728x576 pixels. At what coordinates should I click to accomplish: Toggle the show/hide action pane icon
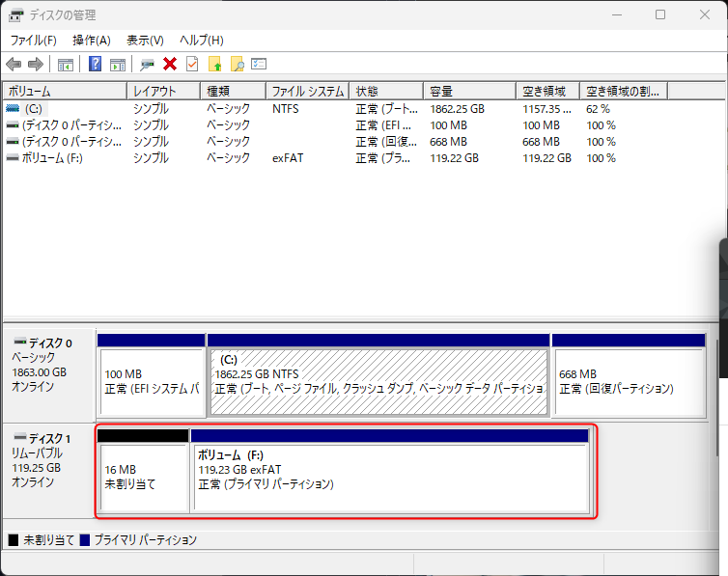(118, 64)
